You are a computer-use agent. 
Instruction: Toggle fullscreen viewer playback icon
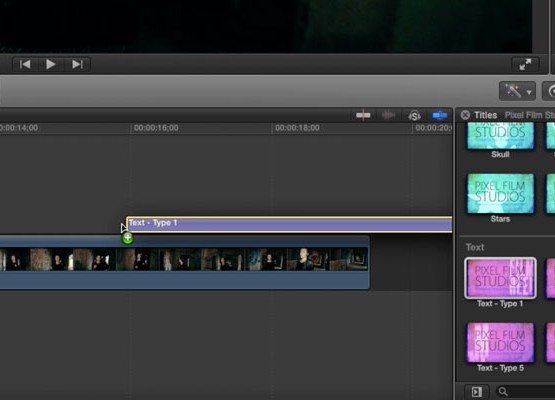click(525, 64)
